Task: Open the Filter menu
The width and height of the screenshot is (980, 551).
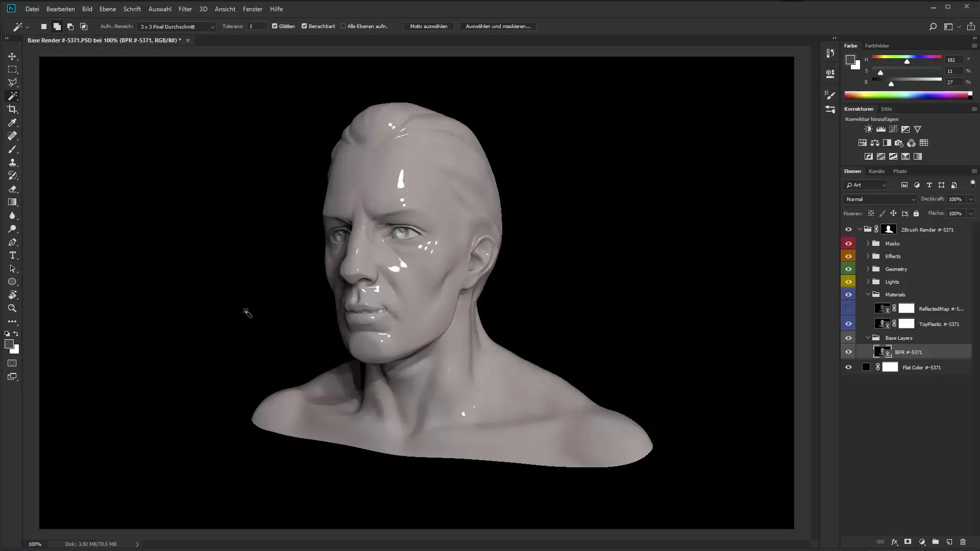Action: [185, 9]
